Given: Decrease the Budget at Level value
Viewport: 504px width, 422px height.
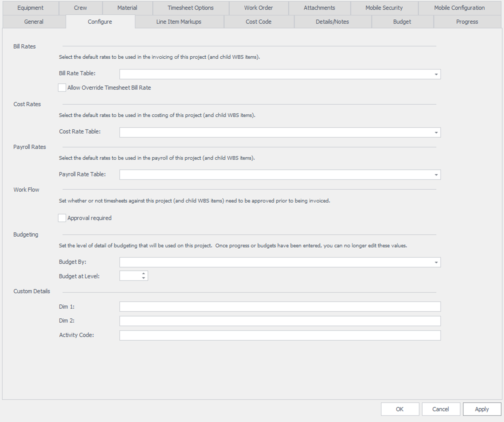Looking at the screenshot, I should 144,278.
